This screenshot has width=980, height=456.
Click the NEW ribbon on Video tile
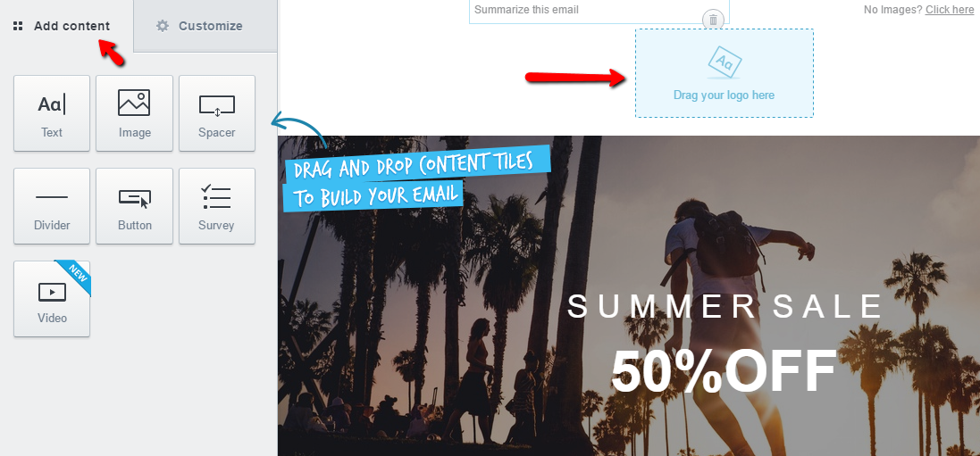(x=74, y=277)
